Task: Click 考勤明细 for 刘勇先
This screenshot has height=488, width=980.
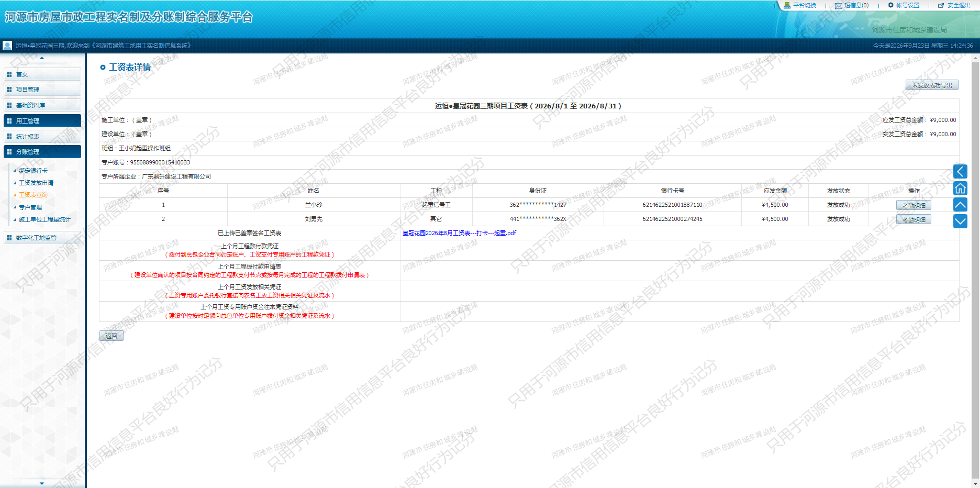Action: pyautogui.click(x=914, y=219)
